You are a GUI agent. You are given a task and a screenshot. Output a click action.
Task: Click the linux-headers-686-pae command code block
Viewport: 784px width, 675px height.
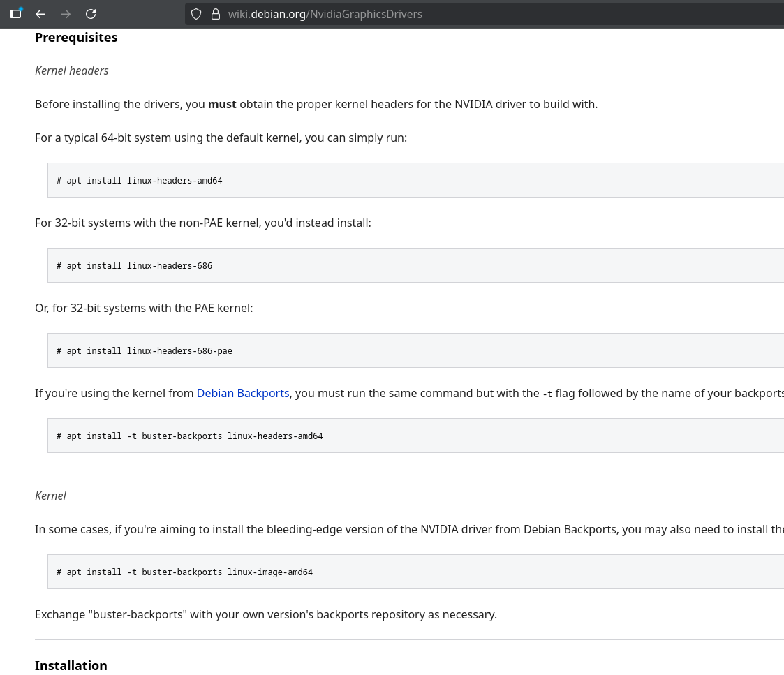tap(145, 350)
